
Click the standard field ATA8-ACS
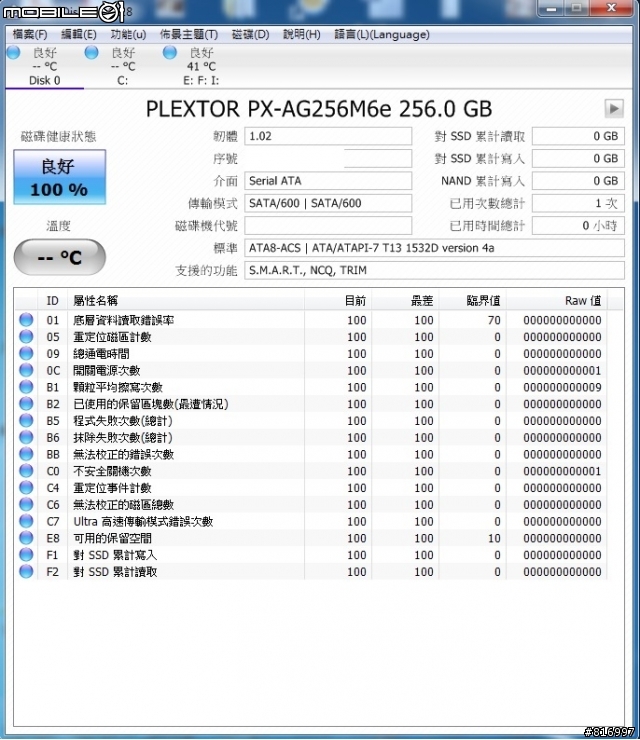pyautogui.click(x=434, y=248)
